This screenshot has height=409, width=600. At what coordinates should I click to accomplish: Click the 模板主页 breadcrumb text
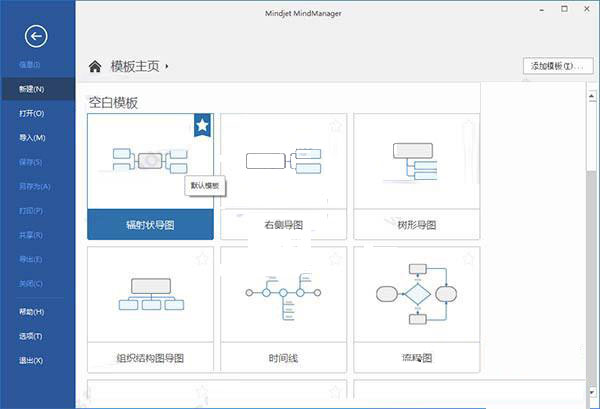point(135,66)
